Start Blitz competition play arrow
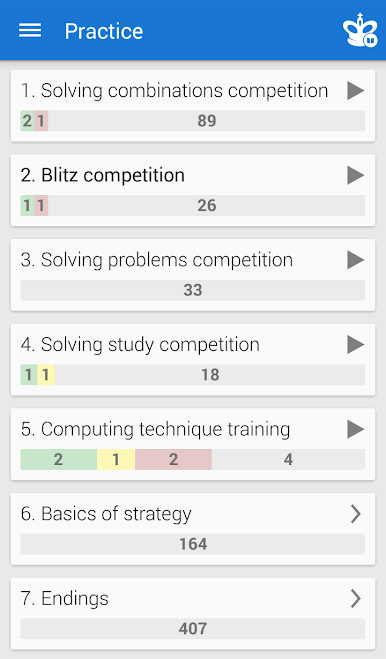The height and width of the screenshot is (659, 386). (x=355, y=175)
